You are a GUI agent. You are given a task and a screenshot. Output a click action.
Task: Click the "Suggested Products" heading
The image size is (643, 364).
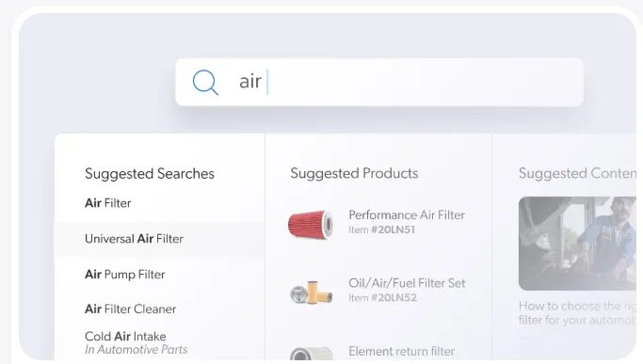pos(354,173)
